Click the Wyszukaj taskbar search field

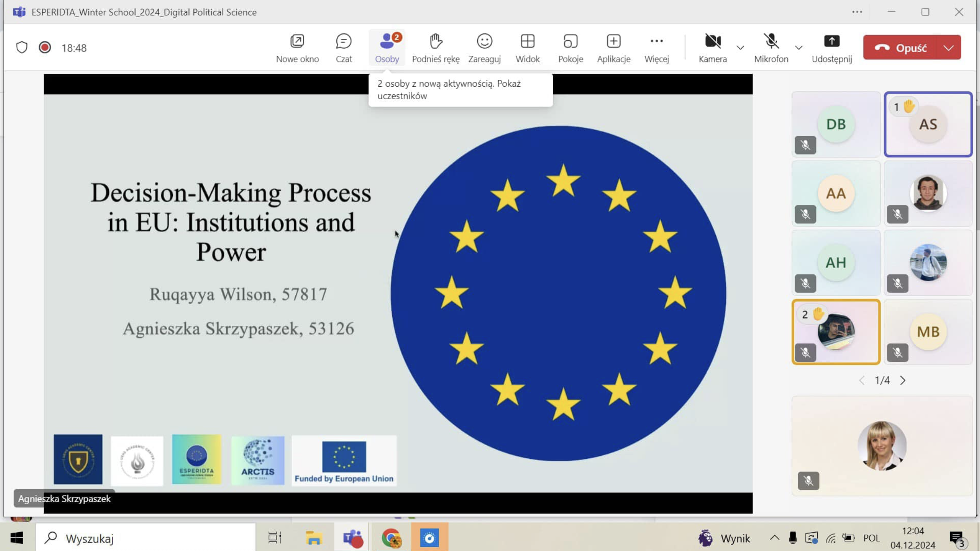(x=145, y=538)
